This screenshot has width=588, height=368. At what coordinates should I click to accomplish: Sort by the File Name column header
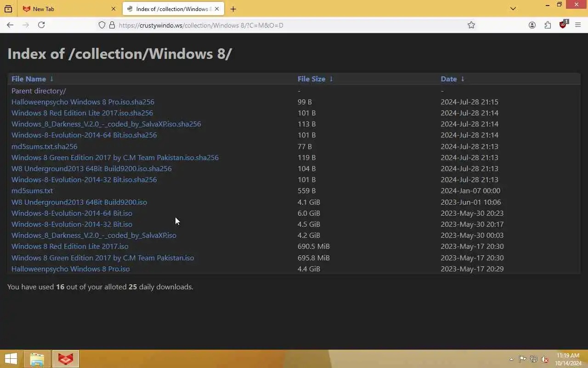(28, 79)
